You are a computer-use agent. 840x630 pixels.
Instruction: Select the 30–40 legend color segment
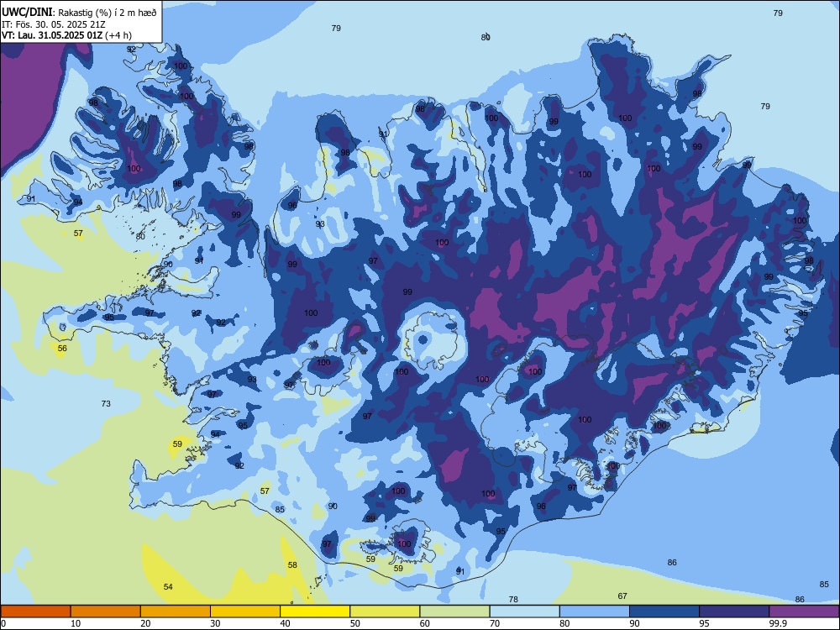[245, 612]
